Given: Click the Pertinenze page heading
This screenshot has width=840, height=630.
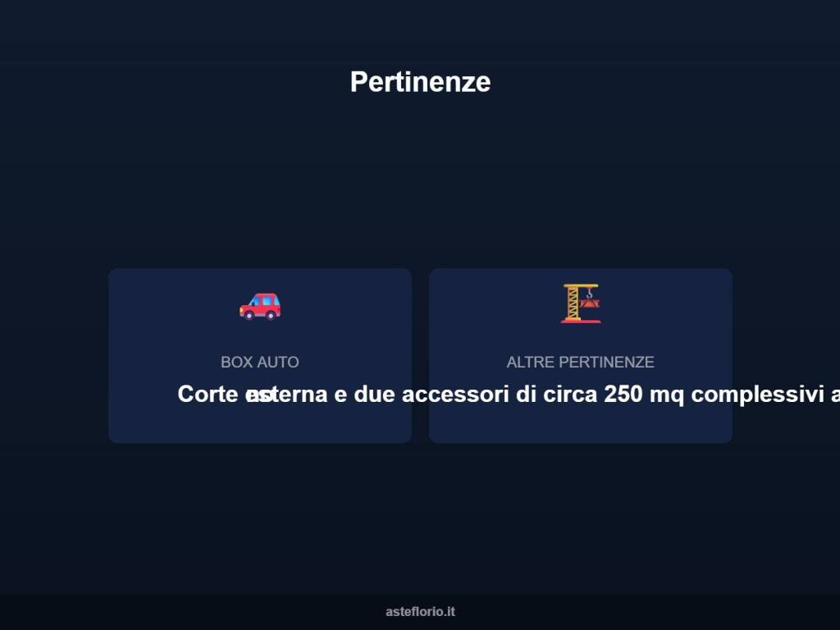Looking at the screenshot, I should click(421, 82).
